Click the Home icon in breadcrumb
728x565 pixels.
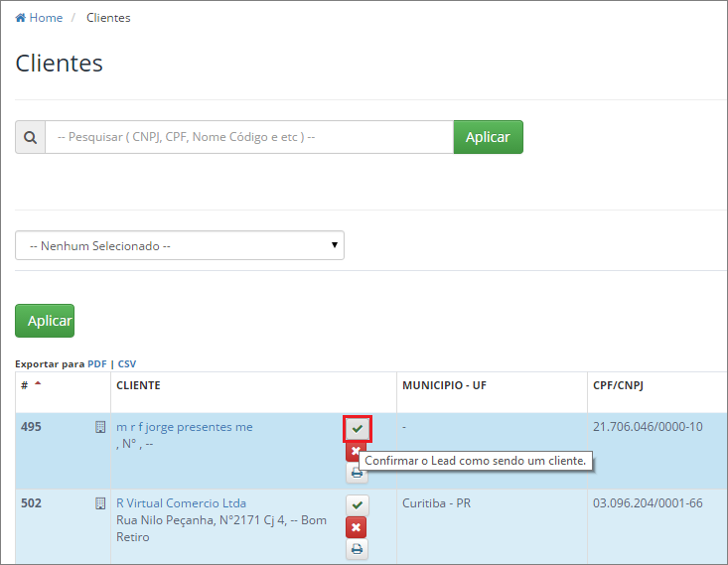coord(21,18)
